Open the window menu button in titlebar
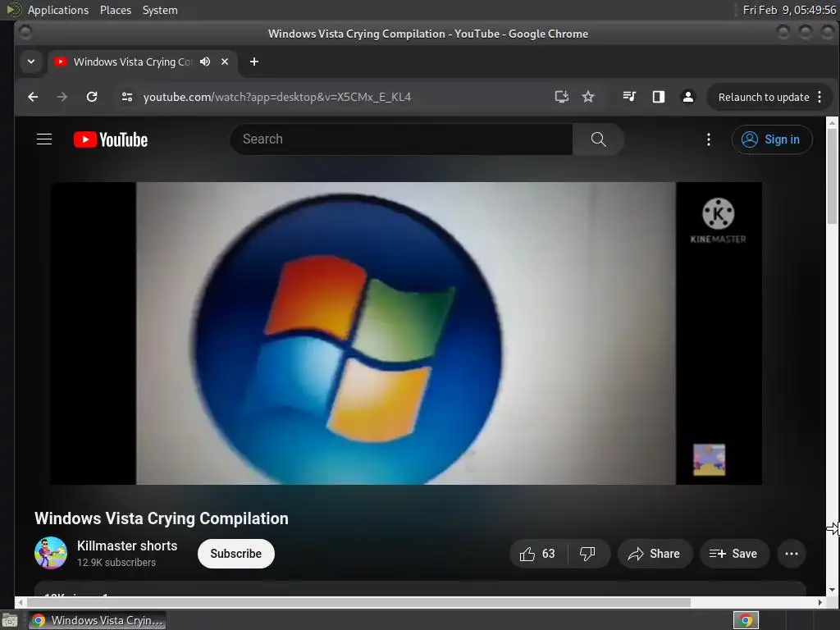This screenshot has height=630, width=840. coord(25,33)
